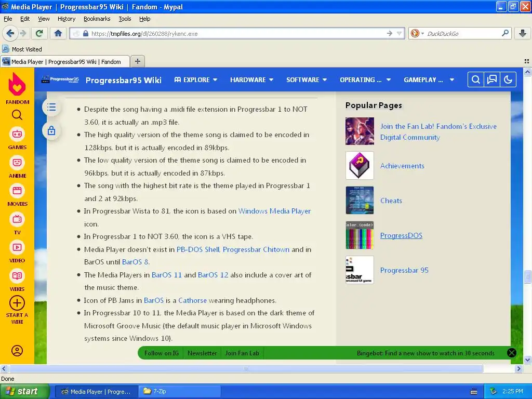This screenshot has height=399, width=532.
Task: Open the Windows Media Player link
Action: 274,211
